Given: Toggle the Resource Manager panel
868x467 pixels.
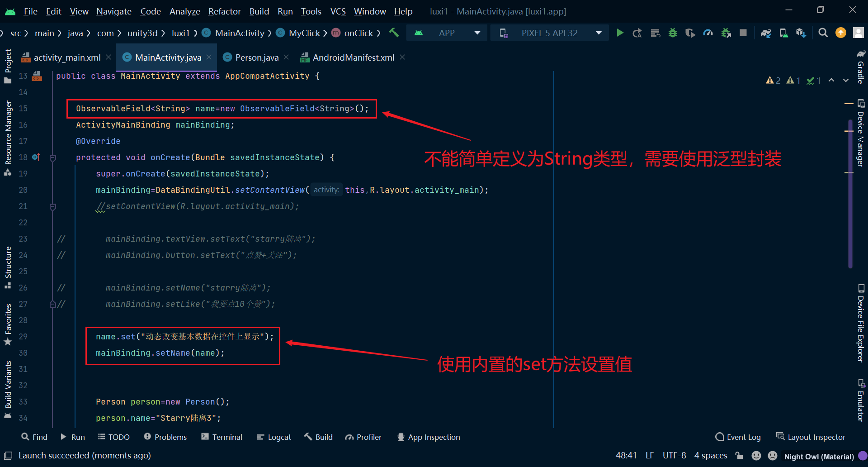Looking at the screenshot, I should pyautogui.click(x=8, y=138).
